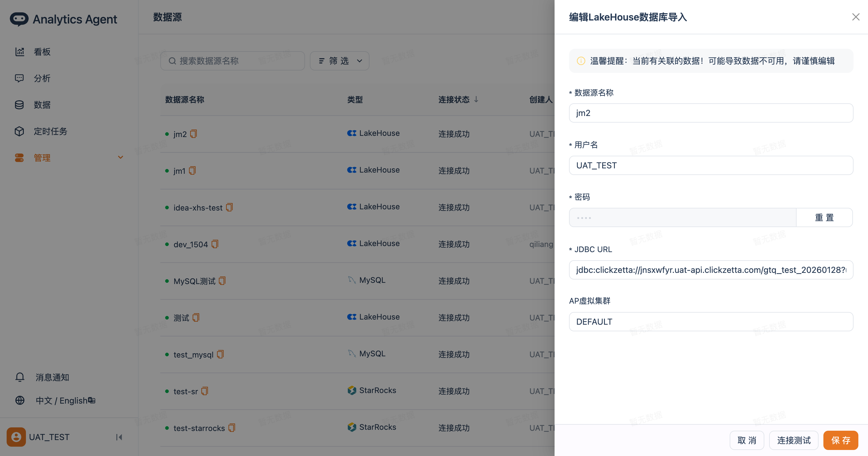
Task: Collapse the sidebar with the arrow icon
Action: click(119, 437)
